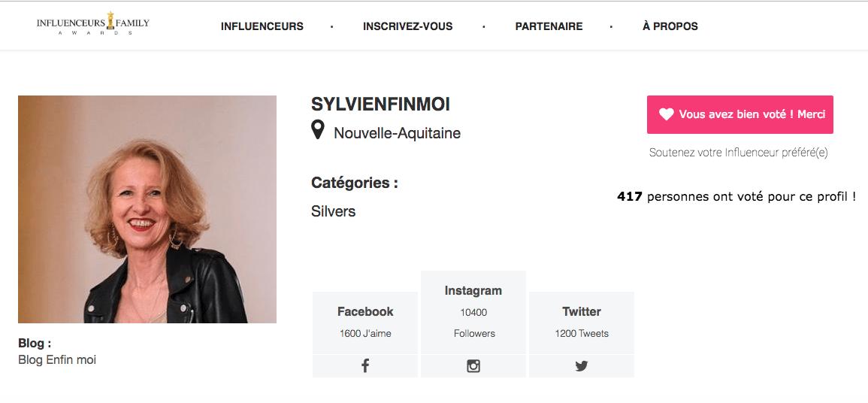Click the Influenceurs Family Awards logo
The width and height of the screenshot is (868, 403).
(93, 24)
